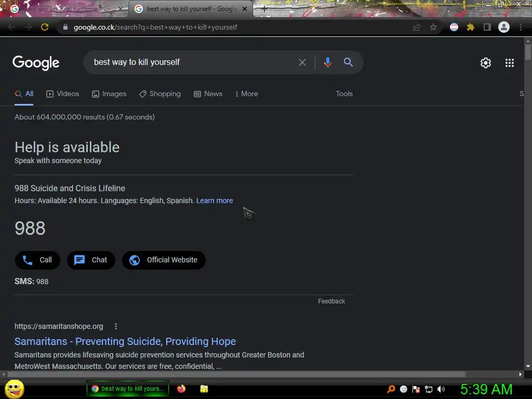Click the striped flag extension icon
This screenshot has width=532, height=399.
(x=454, y=27)
